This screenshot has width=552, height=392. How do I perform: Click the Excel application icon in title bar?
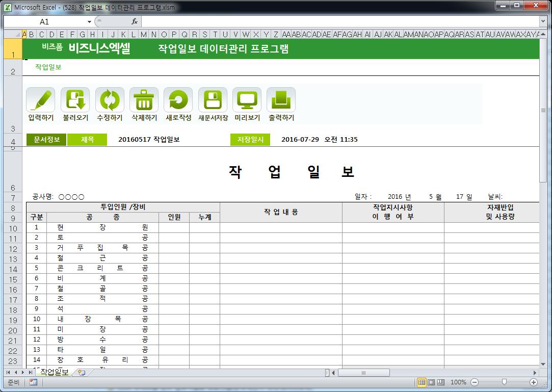pos(8,7)
